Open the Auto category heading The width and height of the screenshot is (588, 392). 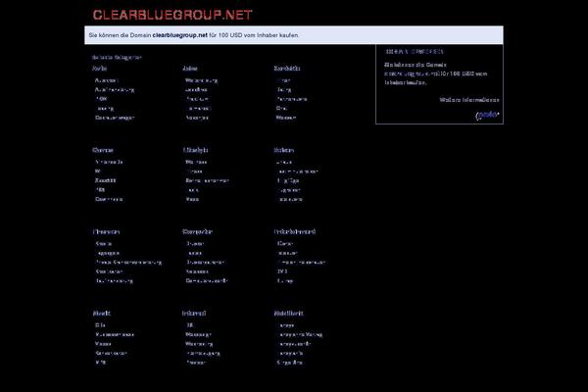pos(100,69)
